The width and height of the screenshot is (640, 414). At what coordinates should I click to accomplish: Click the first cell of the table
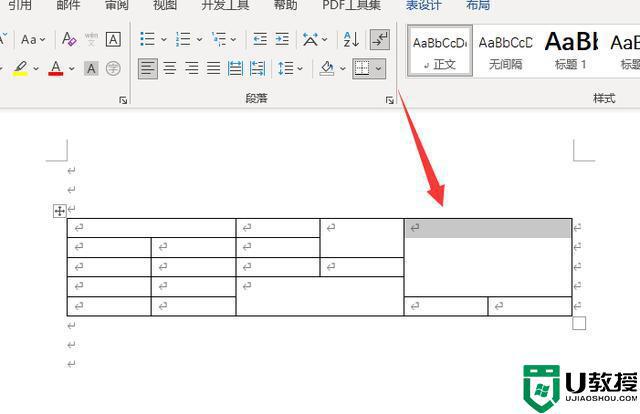151,228
